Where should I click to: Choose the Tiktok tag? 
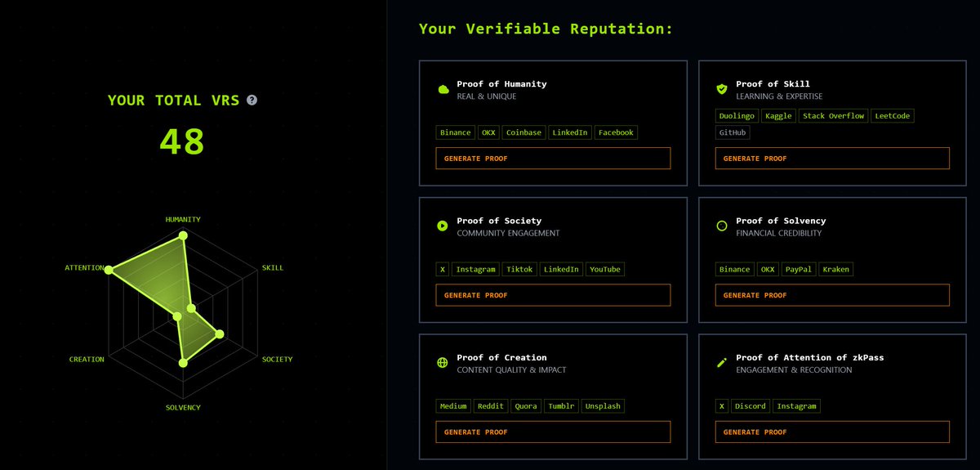[519, 269]
